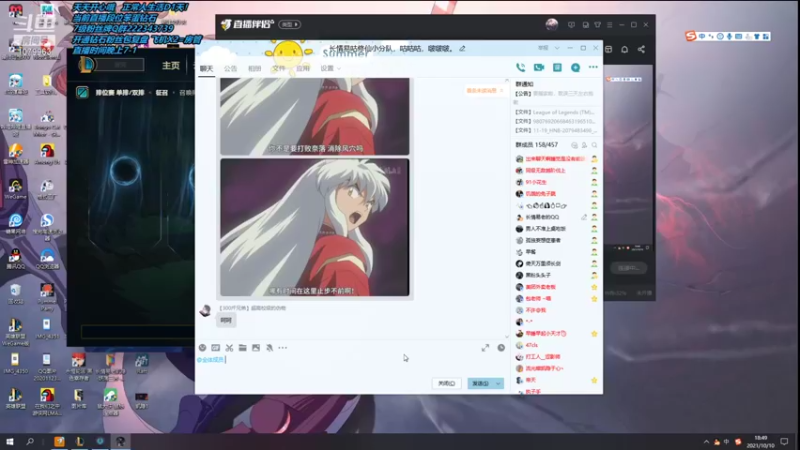Image resolution: width=800 pixels, height=450 pixels.
Task: Dismiss the unread messages notice with its X
Action: pyautogui.click(x=502, y=91)
